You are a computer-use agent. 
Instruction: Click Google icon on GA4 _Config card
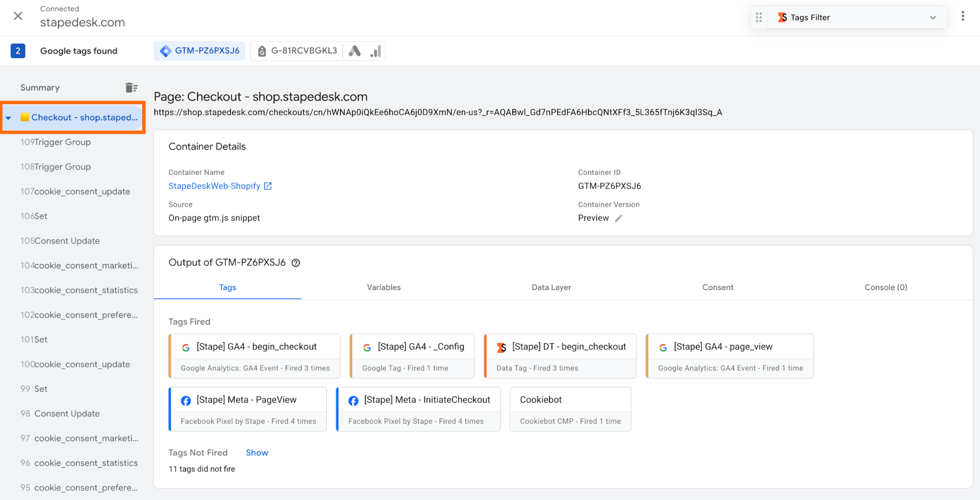367,347
